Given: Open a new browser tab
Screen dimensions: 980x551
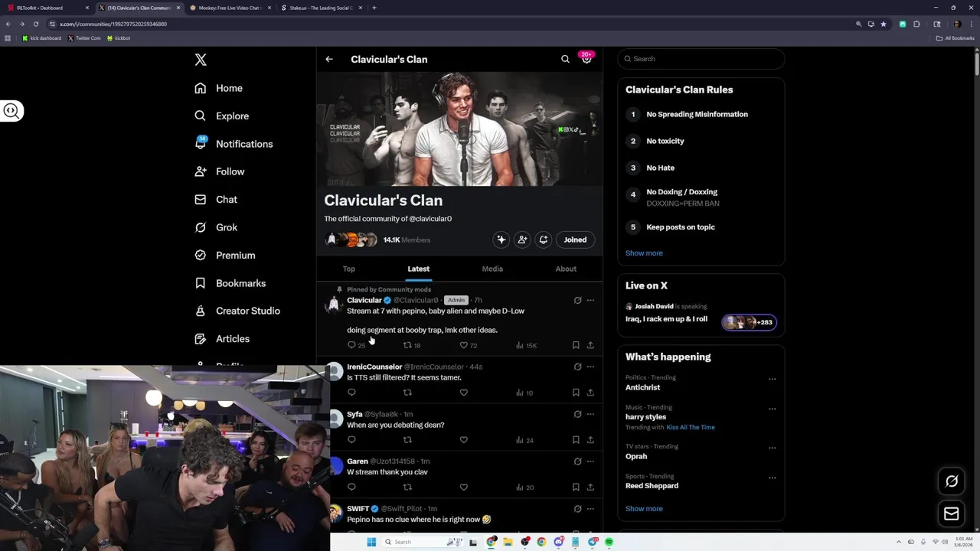Looking at the screenshot, I should click(374, 8).
